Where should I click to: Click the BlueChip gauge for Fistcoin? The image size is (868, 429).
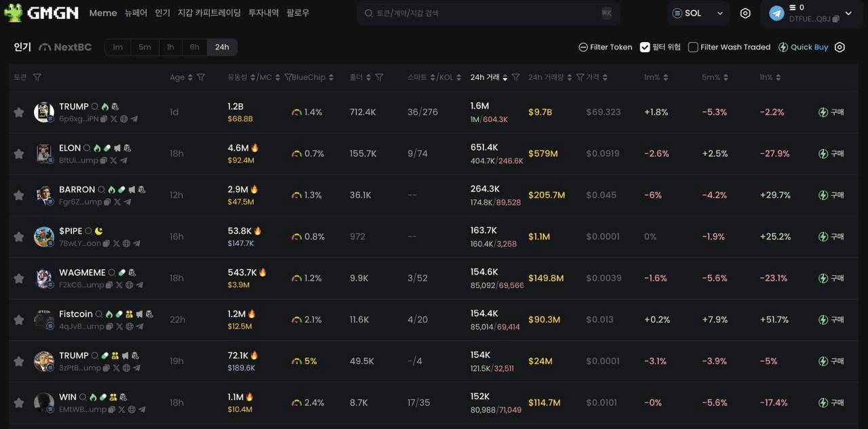296,320
